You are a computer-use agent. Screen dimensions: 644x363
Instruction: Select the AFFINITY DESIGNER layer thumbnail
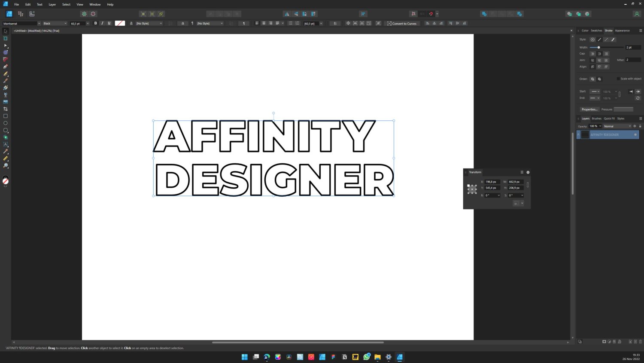point(585,134)
